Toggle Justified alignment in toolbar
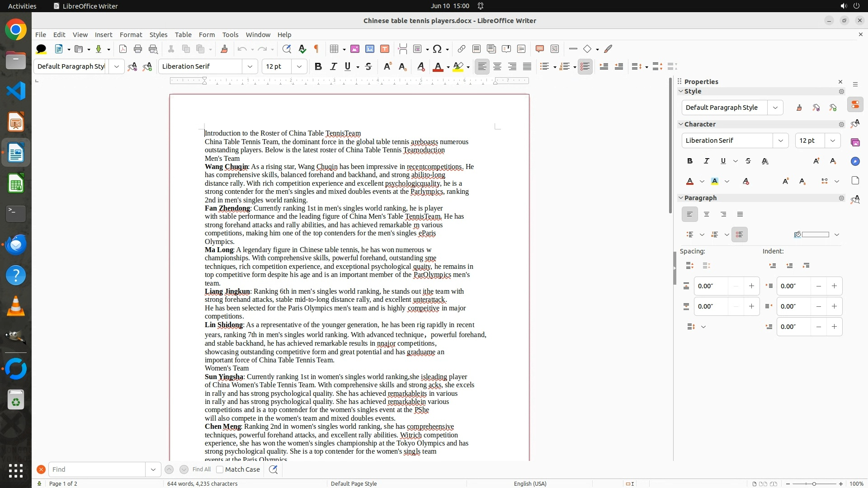The image size is (868, 488). (x=527, y=66)
